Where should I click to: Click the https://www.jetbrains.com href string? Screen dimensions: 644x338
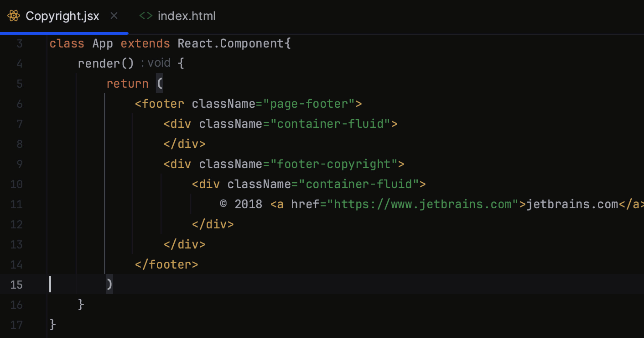point(422,204)
